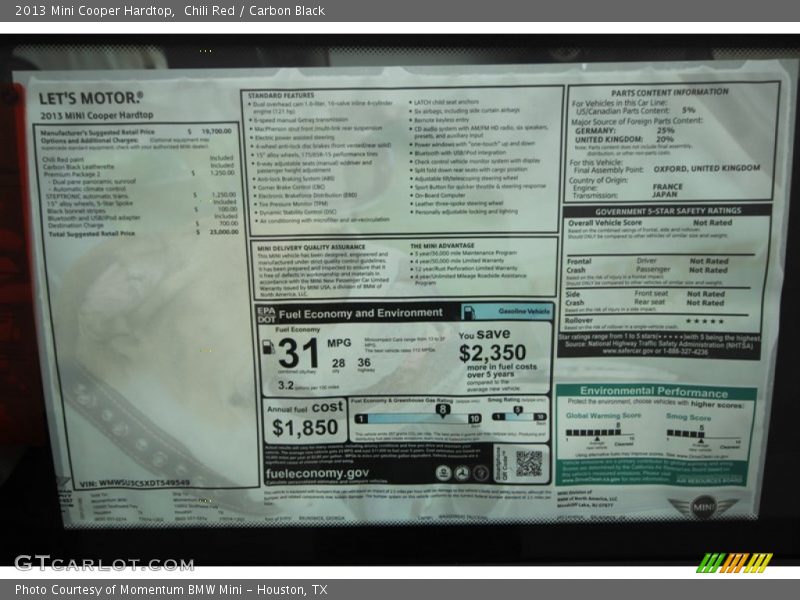
Task: Click the "LET'S MOTOR." heading
Action: point(91,98)
